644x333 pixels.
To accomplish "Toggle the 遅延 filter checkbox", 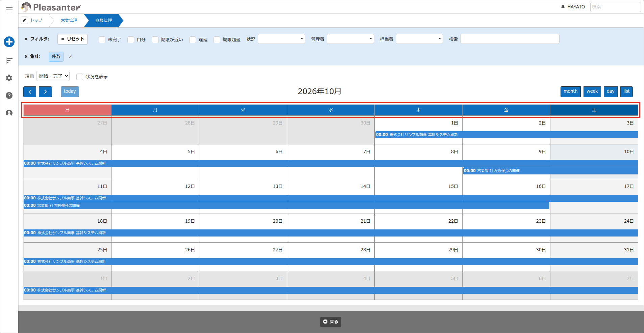I will [x=193, y=40].
